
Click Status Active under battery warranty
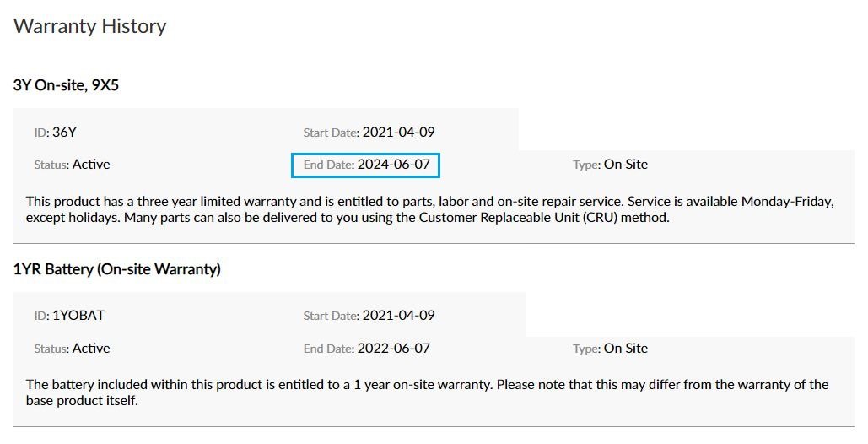coord(72,348)
